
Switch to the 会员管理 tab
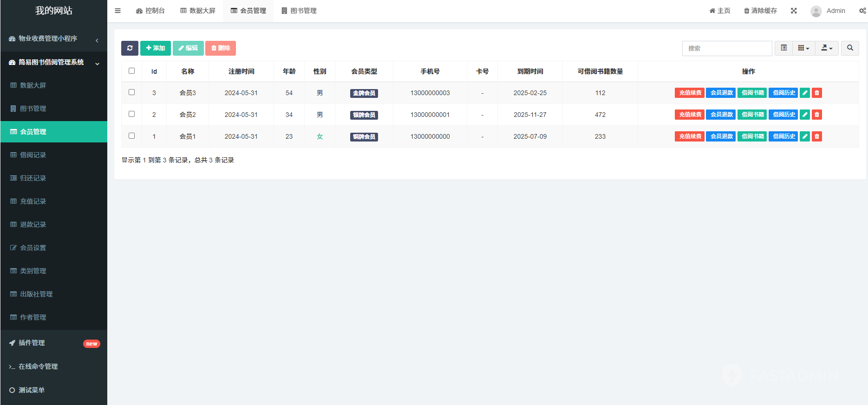tap(248, 11)
